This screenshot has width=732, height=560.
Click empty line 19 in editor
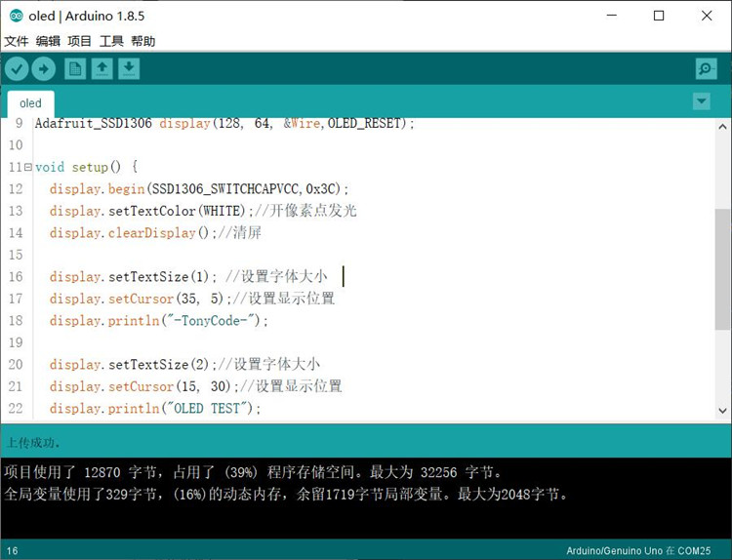click(374, 342)
